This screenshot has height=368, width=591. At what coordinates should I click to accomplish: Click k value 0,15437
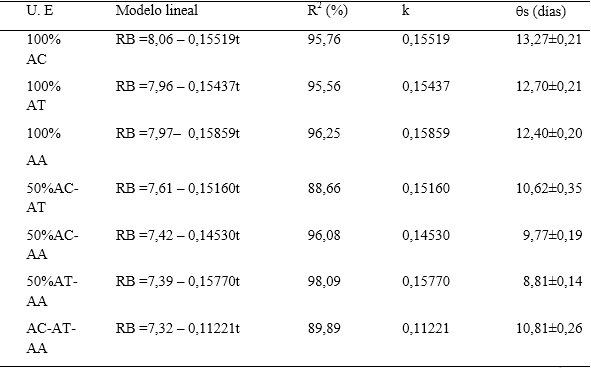tap(426, 86)
